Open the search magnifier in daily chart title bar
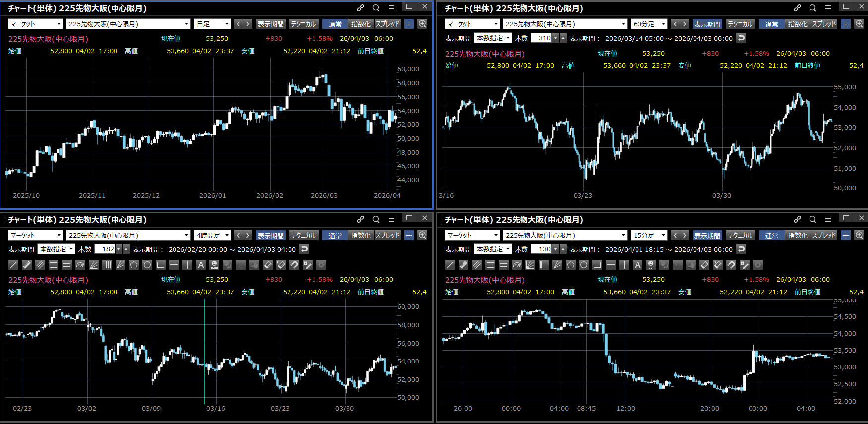 [376, 8]
